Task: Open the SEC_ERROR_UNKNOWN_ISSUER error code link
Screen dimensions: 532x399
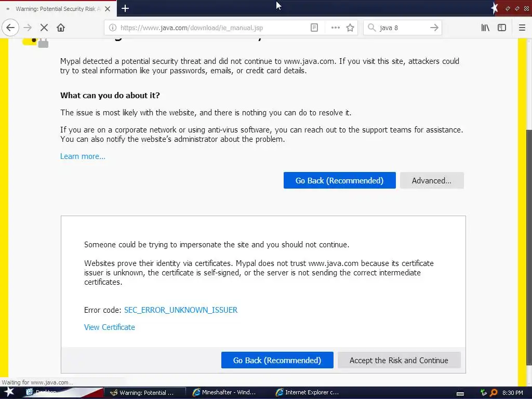Action: pyautogui.click(x=181, y=310)
